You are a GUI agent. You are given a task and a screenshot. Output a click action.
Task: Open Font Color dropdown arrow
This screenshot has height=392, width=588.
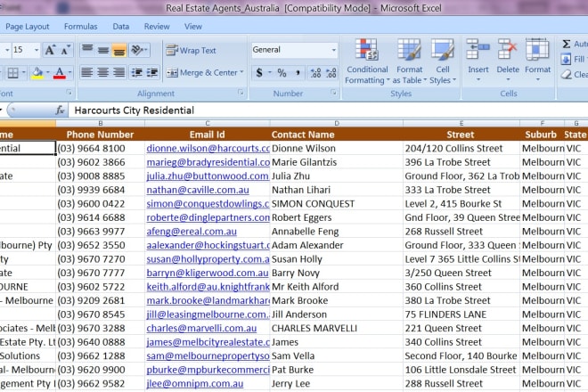(69, 72)
